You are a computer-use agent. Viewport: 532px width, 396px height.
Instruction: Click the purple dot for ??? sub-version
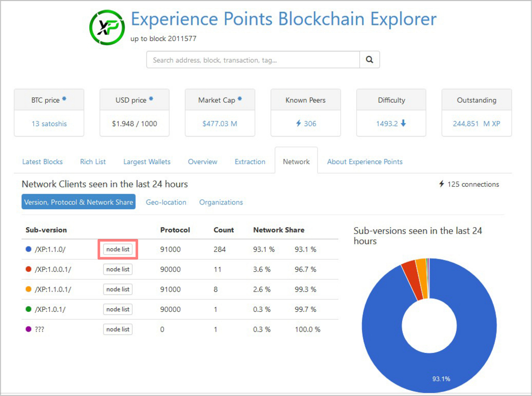(29, 329)
